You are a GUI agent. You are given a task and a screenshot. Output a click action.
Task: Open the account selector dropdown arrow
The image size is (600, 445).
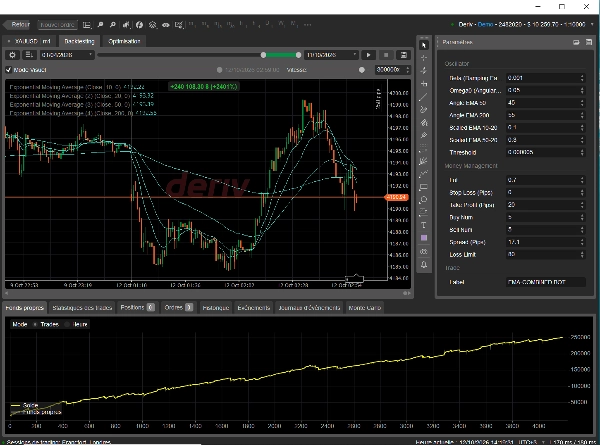[592, 24]
